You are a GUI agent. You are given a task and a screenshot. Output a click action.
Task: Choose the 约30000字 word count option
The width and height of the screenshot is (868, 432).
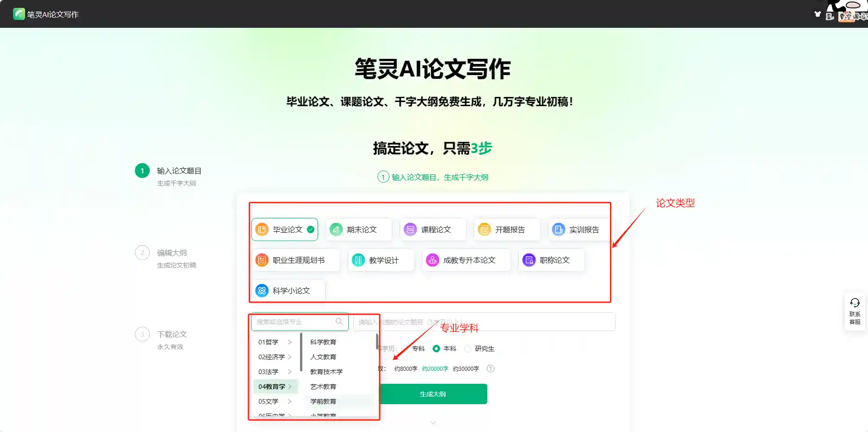[466, 368]
